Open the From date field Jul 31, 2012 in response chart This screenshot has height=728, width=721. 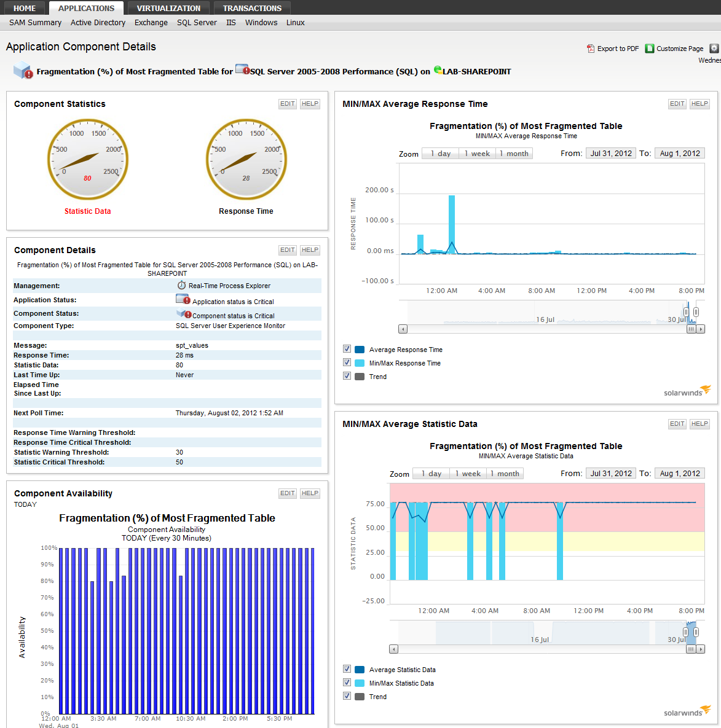[610, 154]
